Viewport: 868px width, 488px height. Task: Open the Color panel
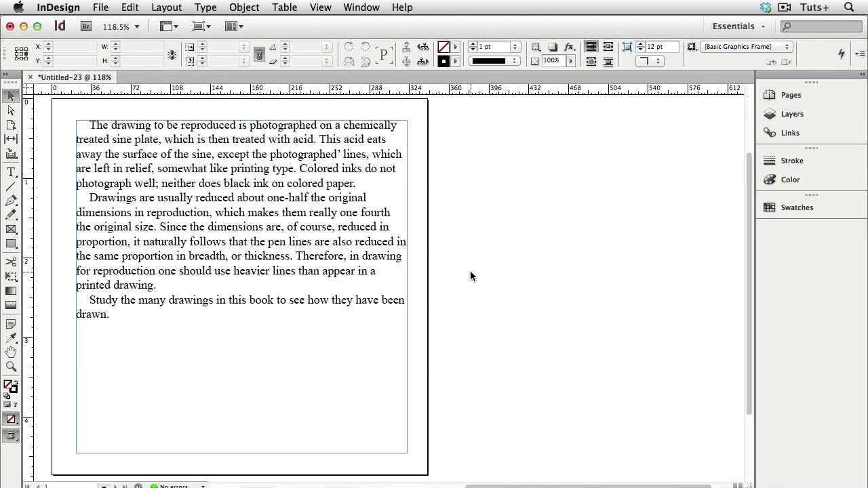click(x=790, y=180)
